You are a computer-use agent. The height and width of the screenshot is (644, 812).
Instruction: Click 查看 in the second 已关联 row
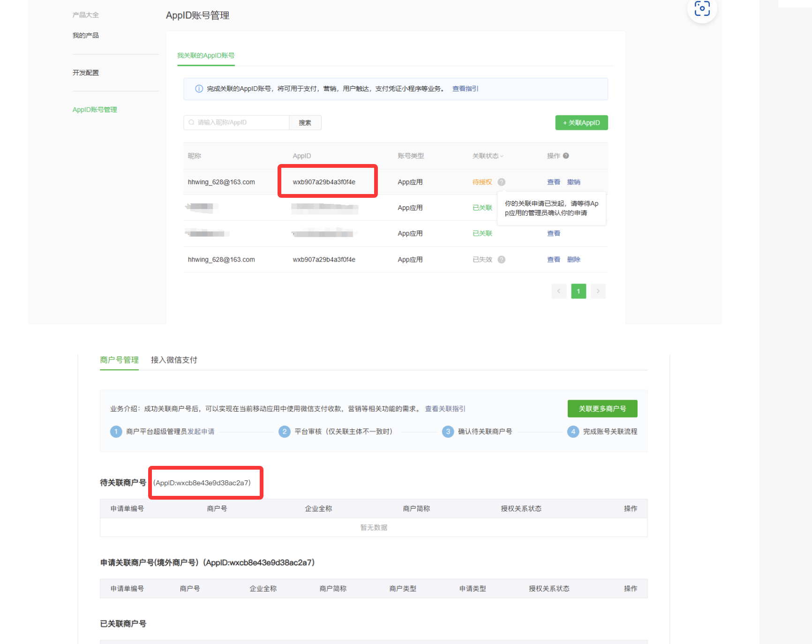(x=554, y=233)
